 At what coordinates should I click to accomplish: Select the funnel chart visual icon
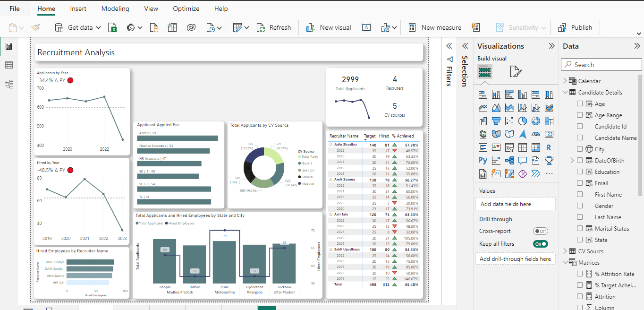[496, 121]
